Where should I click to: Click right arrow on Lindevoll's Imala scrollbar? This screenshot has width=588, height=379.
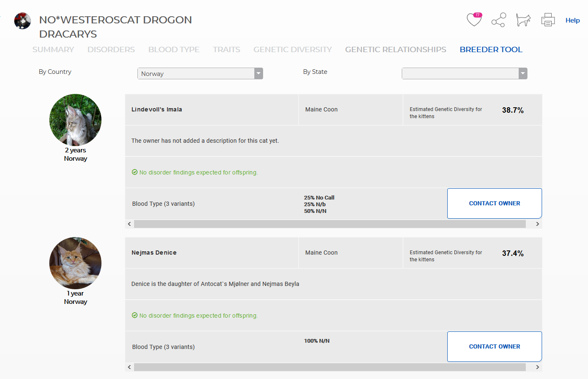click(537, 224)
